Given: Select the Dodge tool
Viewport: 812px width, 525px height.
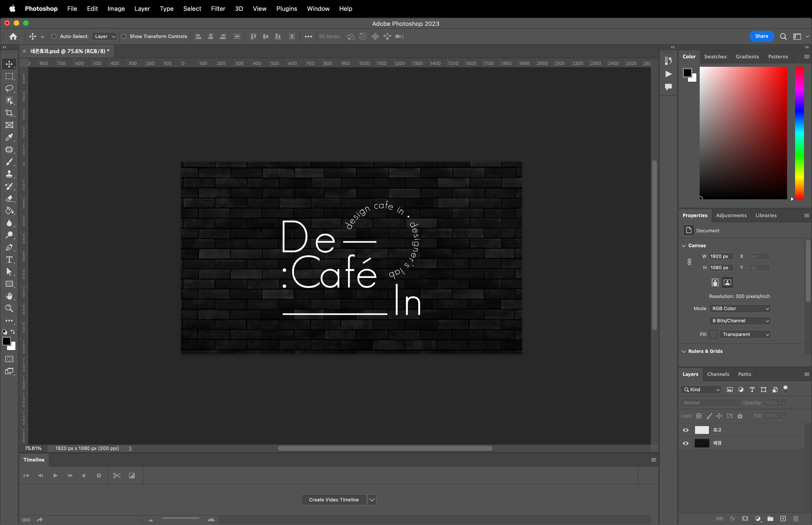Looking at the screenshot, I should click(9, 235).
